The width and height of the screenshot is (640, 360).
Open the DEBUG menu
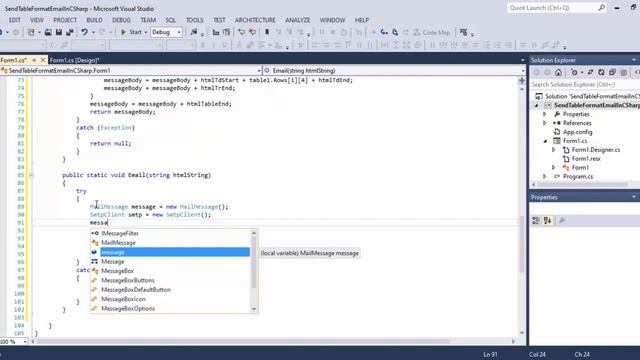pos(121,20)
